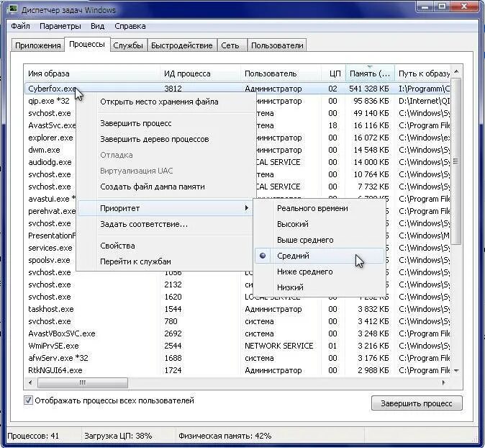Select the services.exe process

[x=50, y=248]
